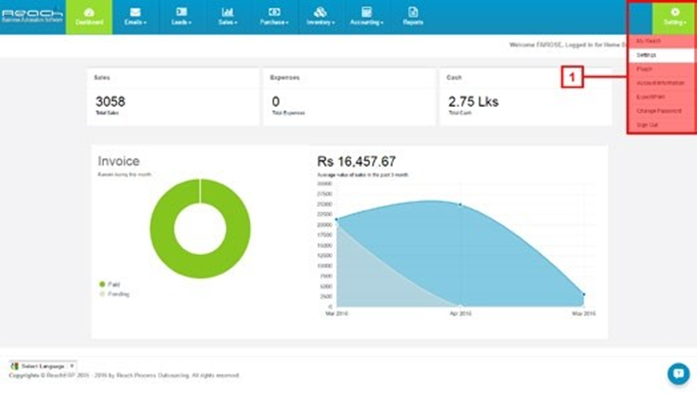Expand the Select Language dropdown
697x393 pixels.
(43, 366)
